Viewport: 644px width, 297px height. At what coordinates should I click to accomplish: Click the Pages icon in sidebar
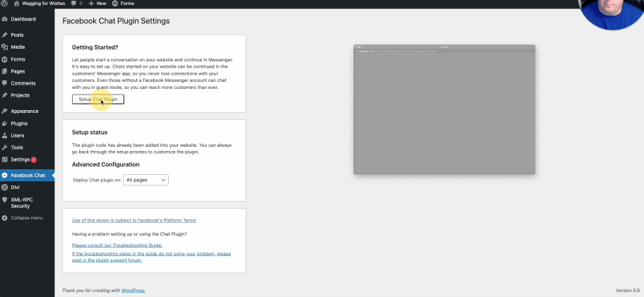coord(4,71)
